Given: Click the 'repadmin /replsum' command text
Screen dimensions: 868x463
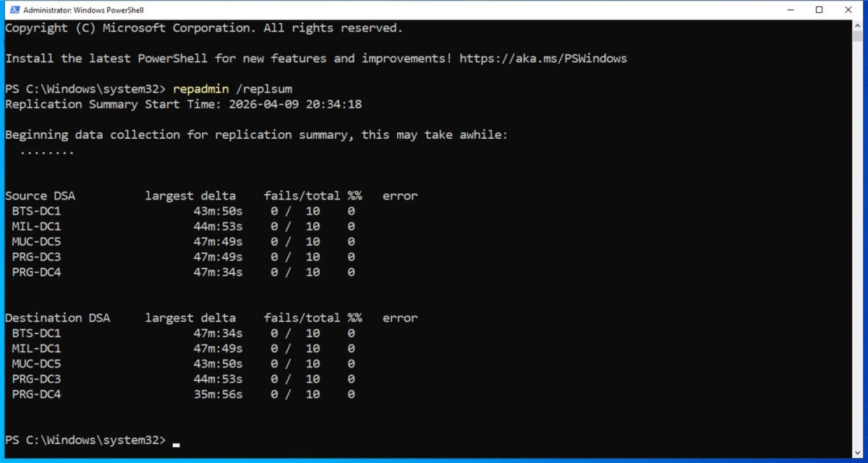Looking at the screenshot, I should click(232, 89).
